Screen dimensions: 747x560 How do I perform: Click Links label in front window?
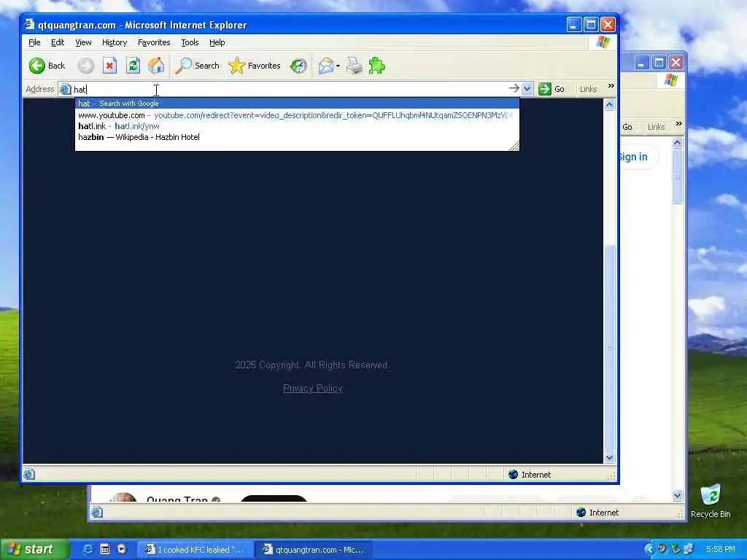(x=588, y=89)
